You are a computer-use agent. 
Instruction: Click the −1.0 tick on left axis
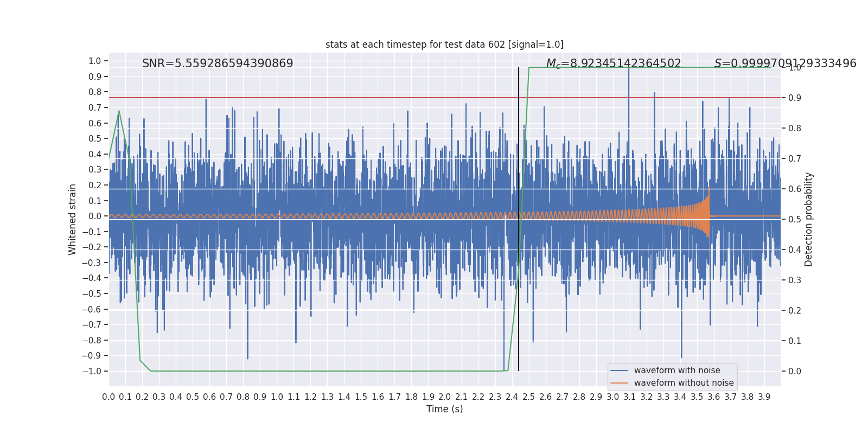tap(92, 371)
